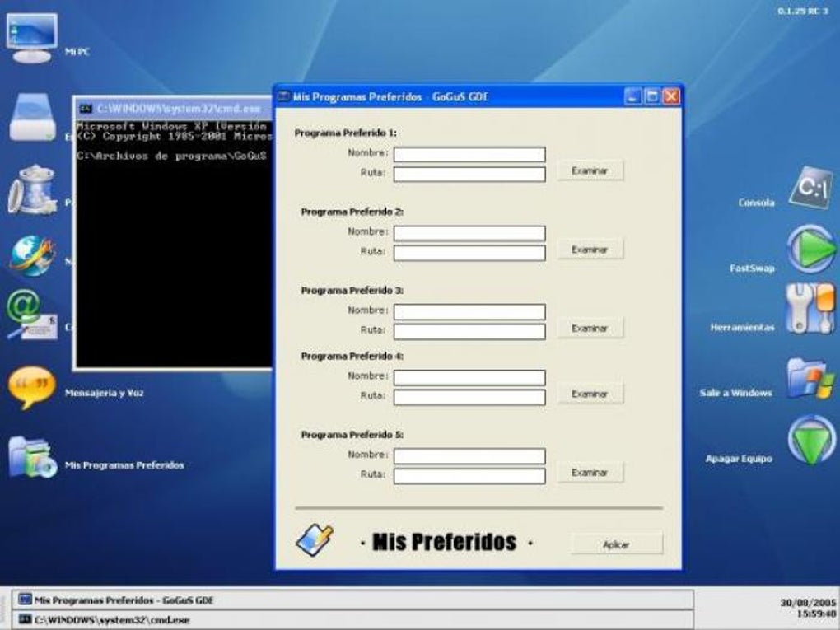Click the Sale a Windows folder icon
The image size is (840, 630).
click(810, 380)
